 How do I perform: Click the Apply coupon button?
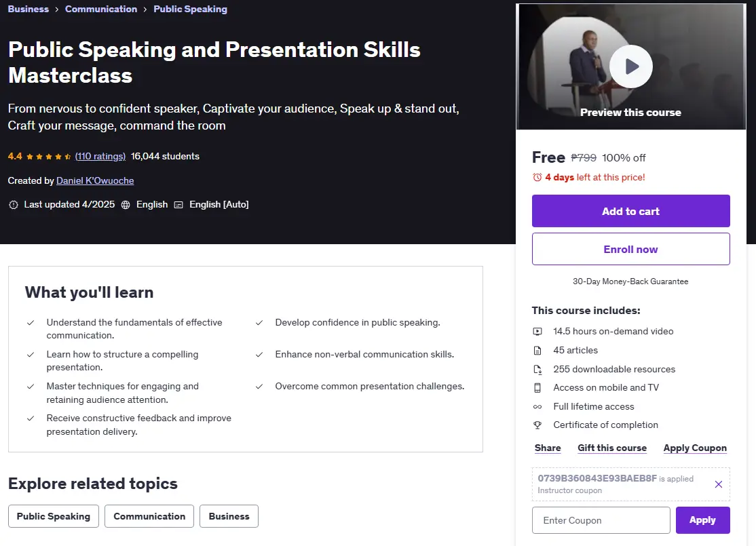pos(702,520)
